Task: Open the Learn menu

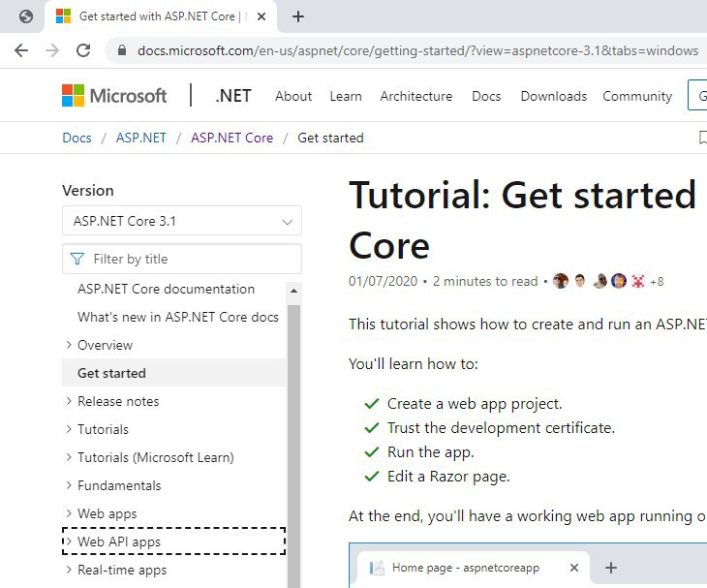Action: [x=346, y=96]
